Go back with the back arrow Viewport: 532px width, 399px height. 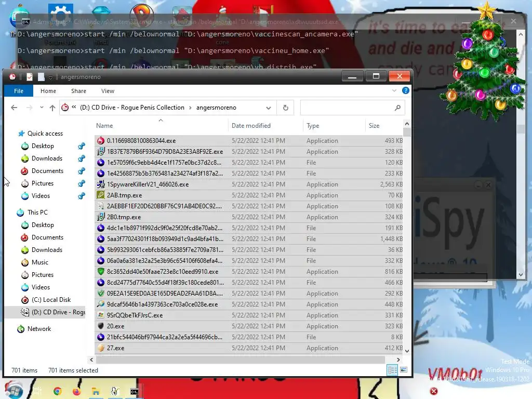click(x=14, y=108)
